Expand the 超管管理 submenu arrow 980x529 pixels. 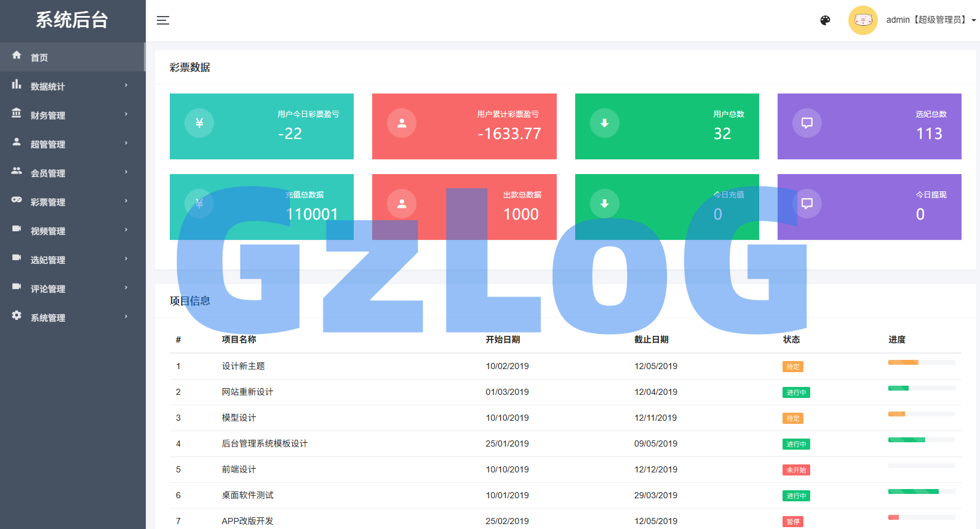point(126,143)
